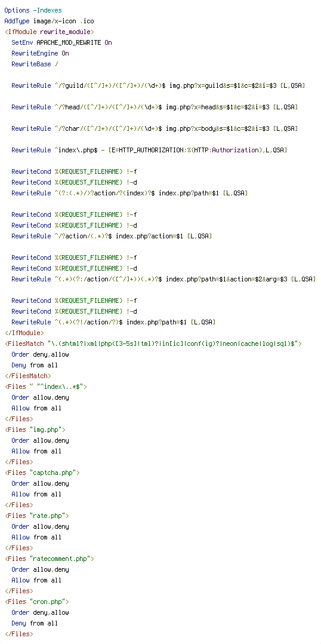This screenshot has height=644, width=321.
Task: Click the Files "cron.php" tag
Action: point(37,602)
